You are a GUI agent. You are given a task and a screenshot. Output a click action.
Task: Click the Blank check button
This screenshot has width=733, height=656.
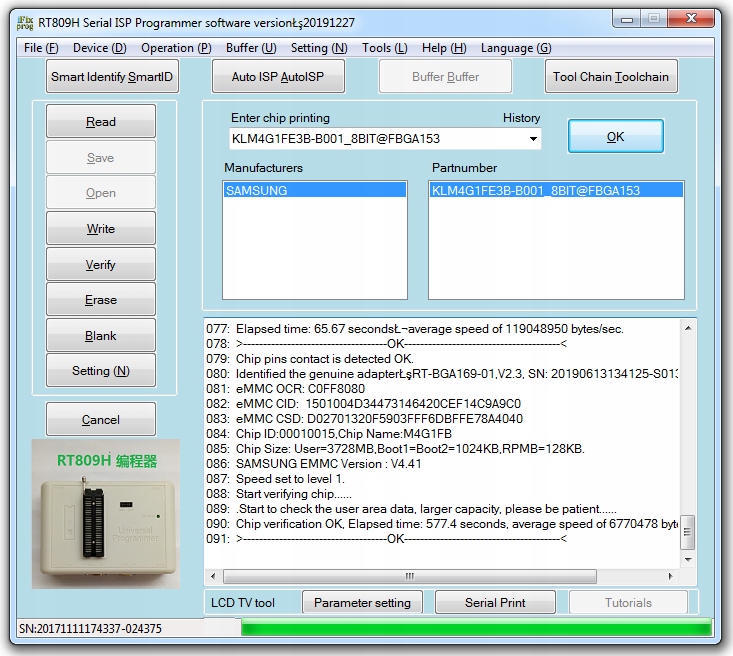[101, 336]
